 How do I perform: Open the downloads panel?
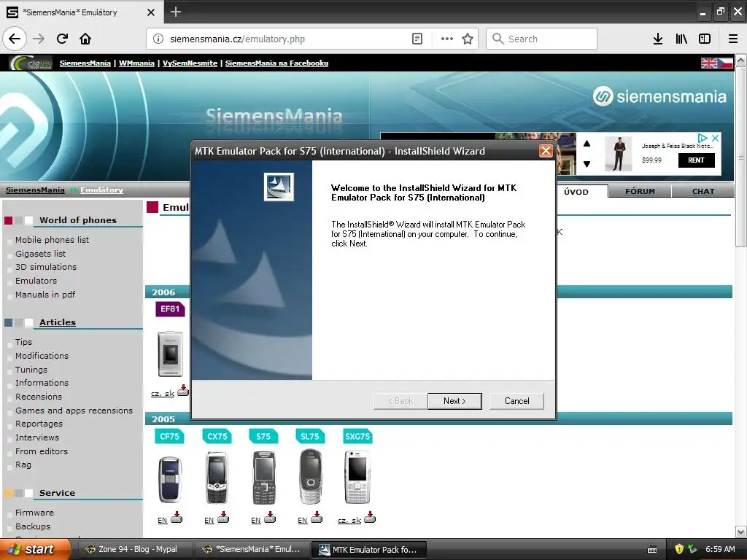[x=657, y=39]
